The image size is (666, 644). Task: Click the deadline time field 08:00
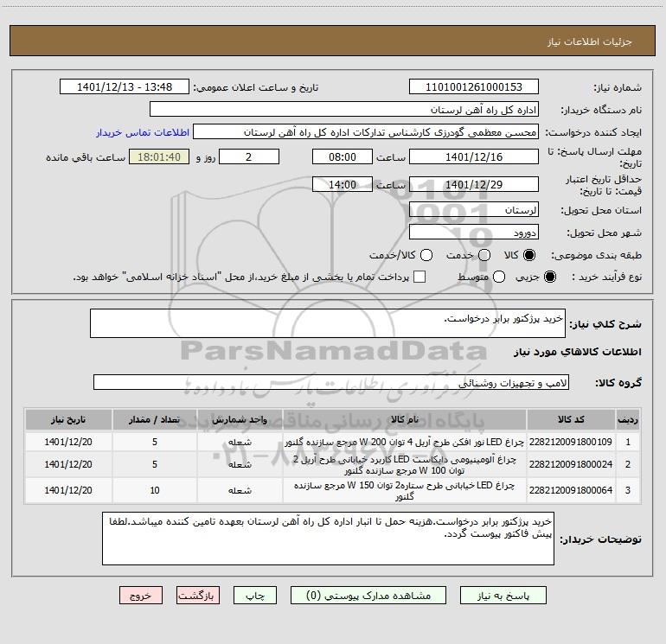click(343, 156)
